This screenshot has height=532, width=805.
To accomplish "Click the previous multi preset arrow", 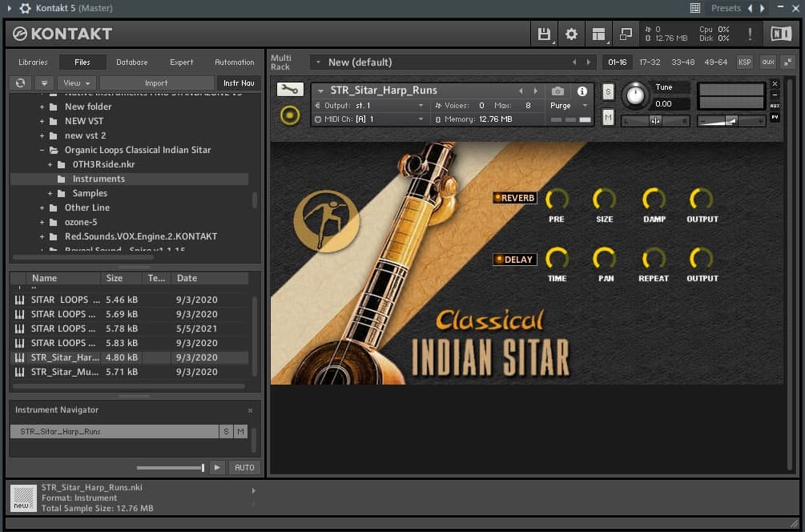I will [x=574, y=62].
